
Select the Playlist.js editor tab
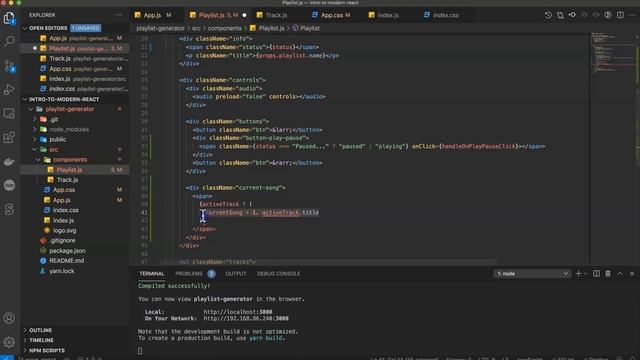(x=218, y=15)
